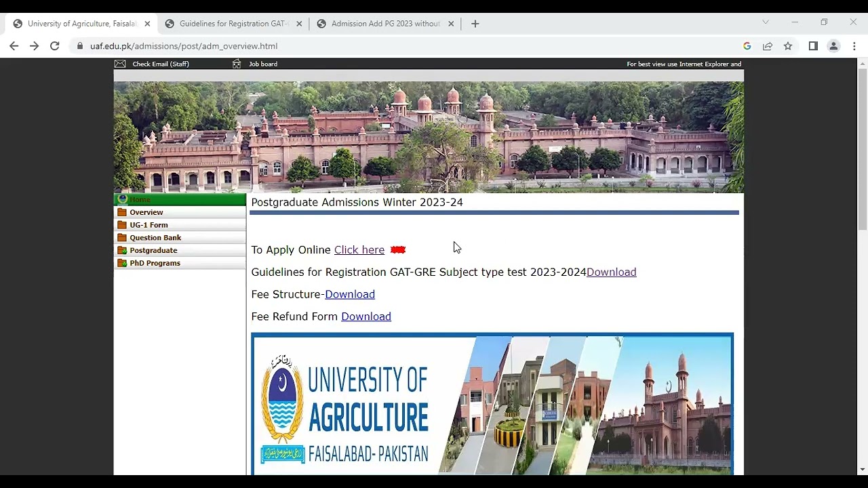Switch to Admission Add PG 2023 tab
868x488 pixels.
pyautogui.click(x=385, y=24)
